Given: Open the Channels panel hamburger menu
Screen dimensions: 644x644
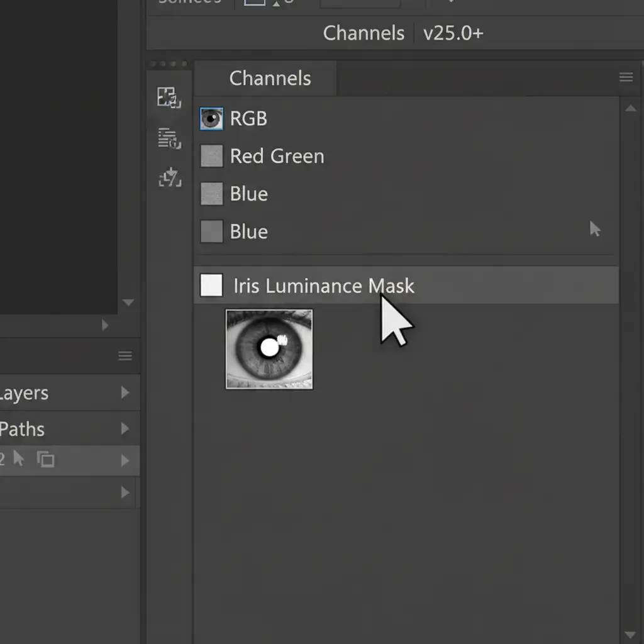Looking at the screenshot, I should click(626, 77).
